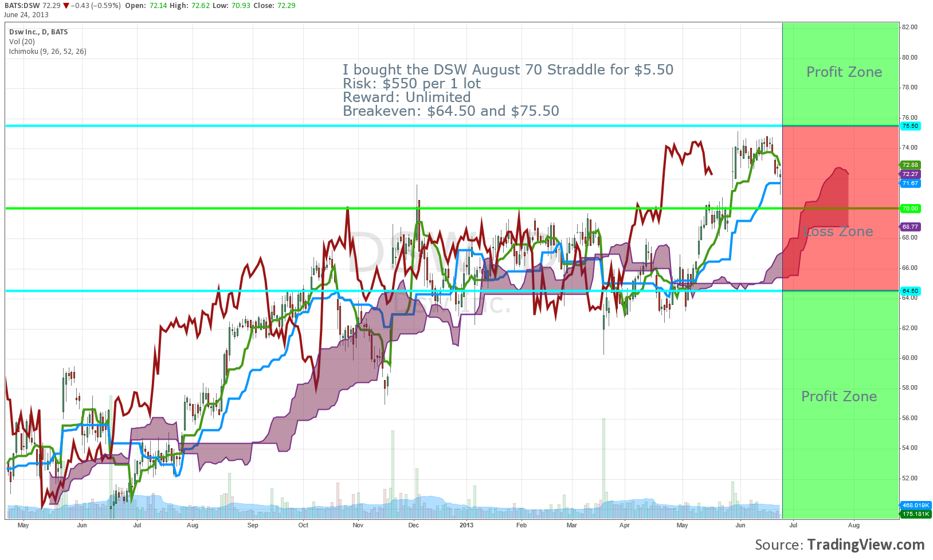Click the 175.181K volume label
933x560 pixels.
pyautogui.click(x=915, y=514)
